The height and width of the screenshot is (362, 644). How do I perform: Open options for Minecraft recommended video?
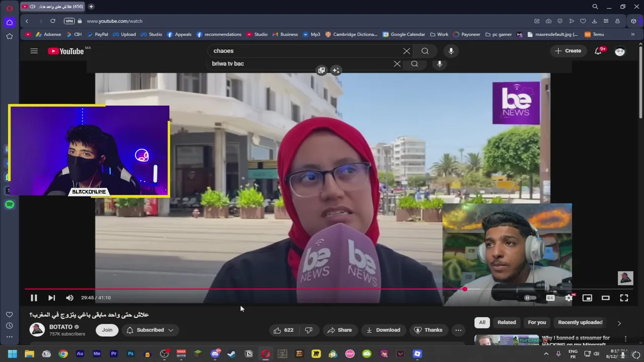(625, 339)
